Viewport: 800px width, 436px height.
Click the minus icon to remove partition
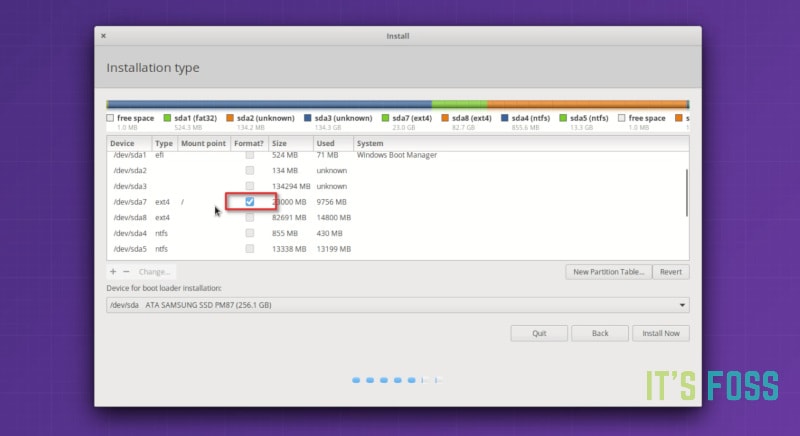coord(126,271)
